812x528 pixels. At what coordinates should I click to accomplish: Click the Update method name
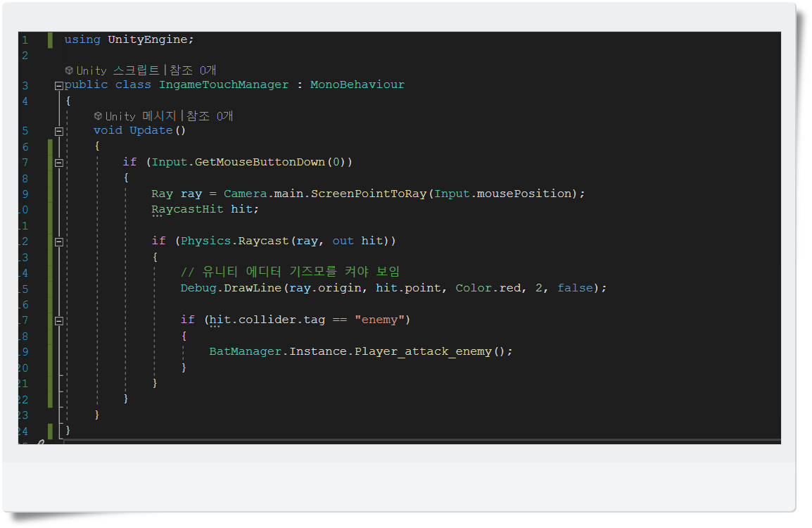click(x=151, y=130)
